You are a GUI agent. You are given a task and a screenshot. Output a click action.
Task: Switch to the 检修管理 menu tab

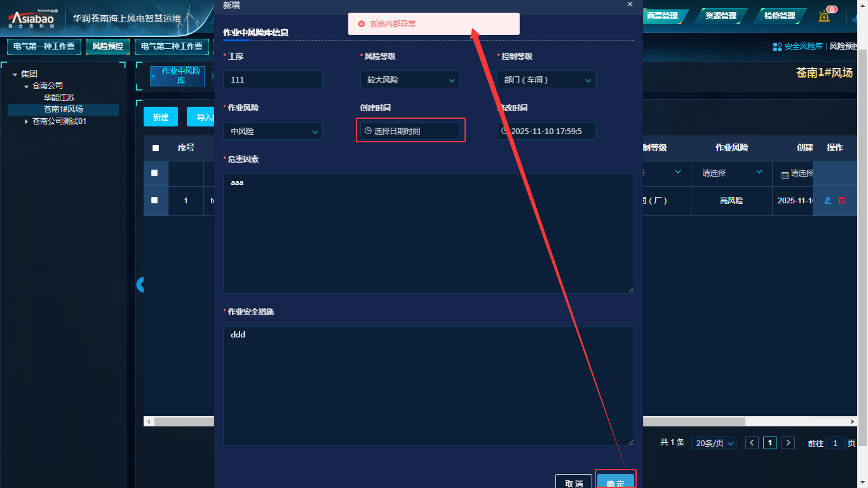pos(779,16)
